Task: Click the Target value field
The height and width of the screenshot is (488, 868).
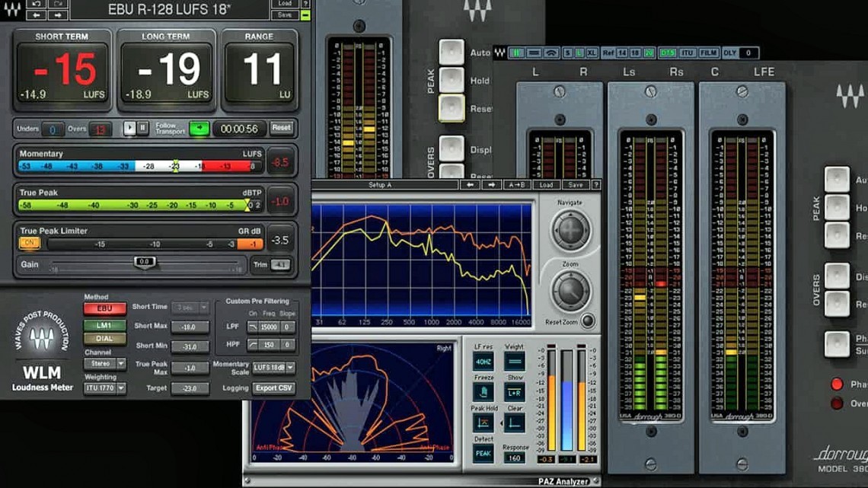Action: point(190,388)
